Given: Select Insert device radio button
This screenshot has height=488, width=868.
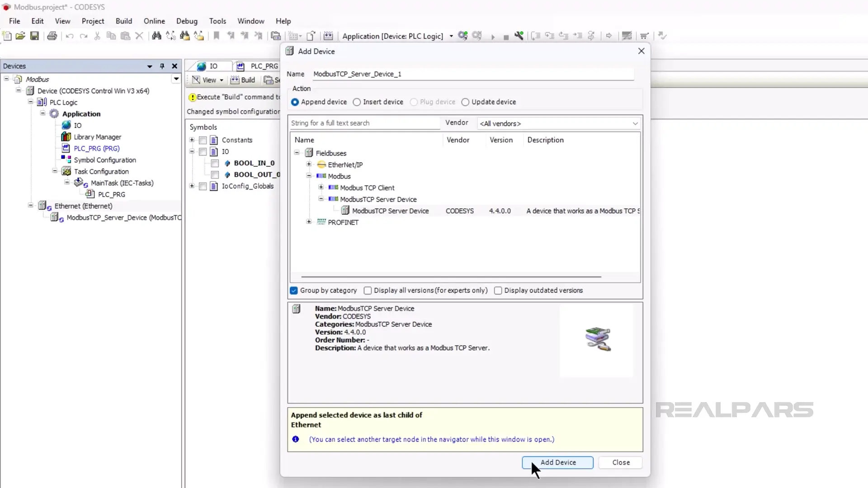Looking at the screenshot, I should [357, 102].
